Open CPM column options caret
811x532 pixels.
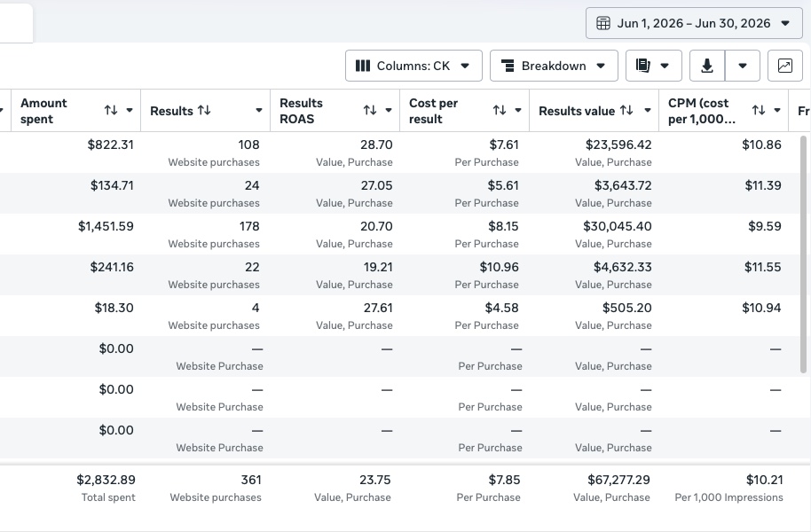tap(777, 110)
